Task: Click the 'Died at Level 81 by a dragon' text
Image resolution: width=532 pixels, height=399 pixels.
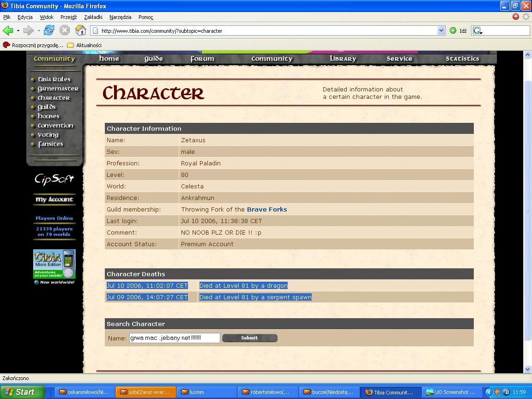Action: click(x=244, y=286)
